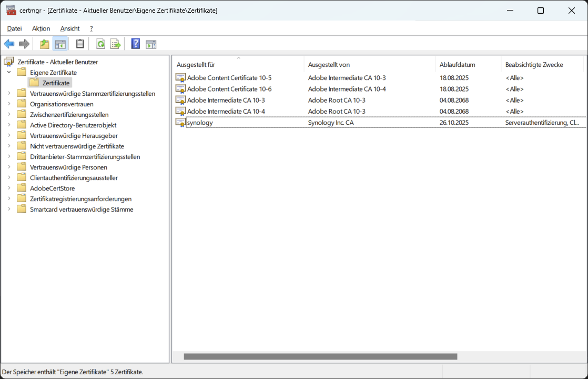Sort by Beabsichtigte Zwecke column header
The height and width of the screenshot is (379, 588).
click(542, 65)
